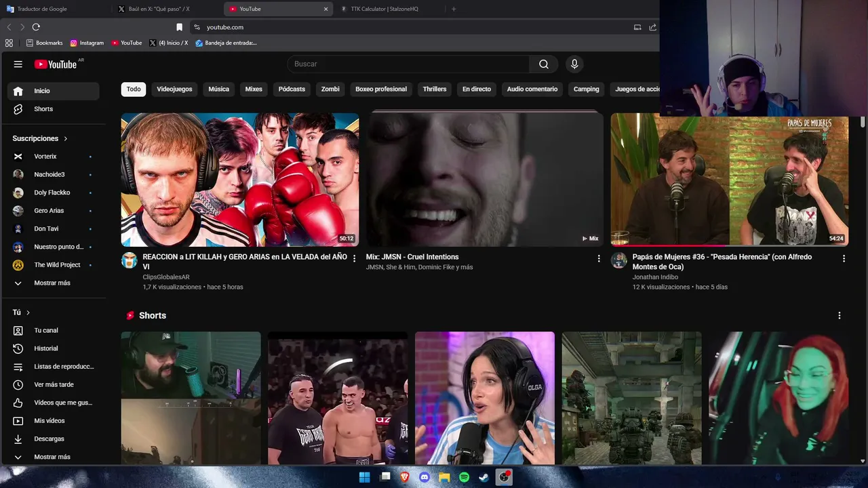The height and width of the screenshot is (488, 868).
Task: Open Spotify from the taskbar
Action: tap(464, 477)
